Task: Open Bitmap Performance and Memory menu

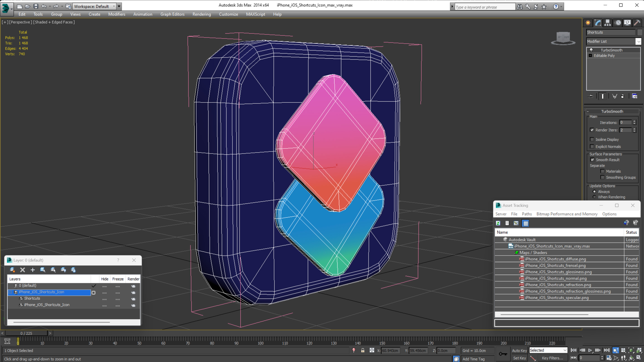Action: pos(567,214)
